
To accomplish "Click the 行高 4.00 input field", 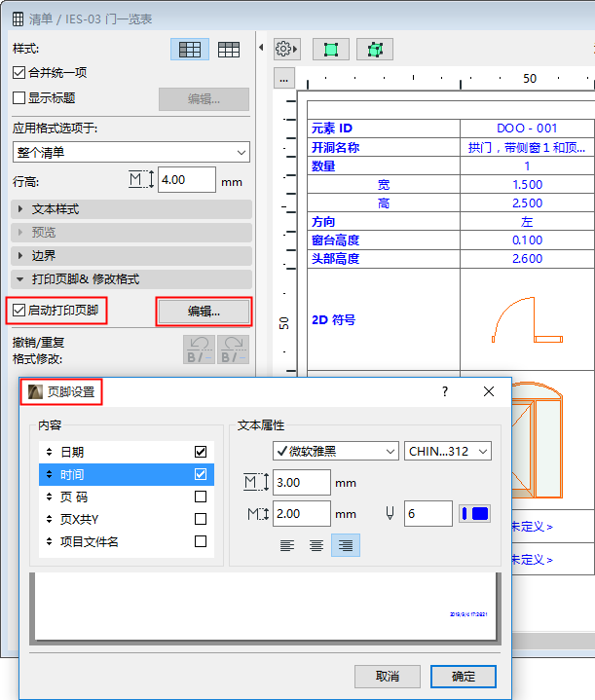I will point(187,180).
